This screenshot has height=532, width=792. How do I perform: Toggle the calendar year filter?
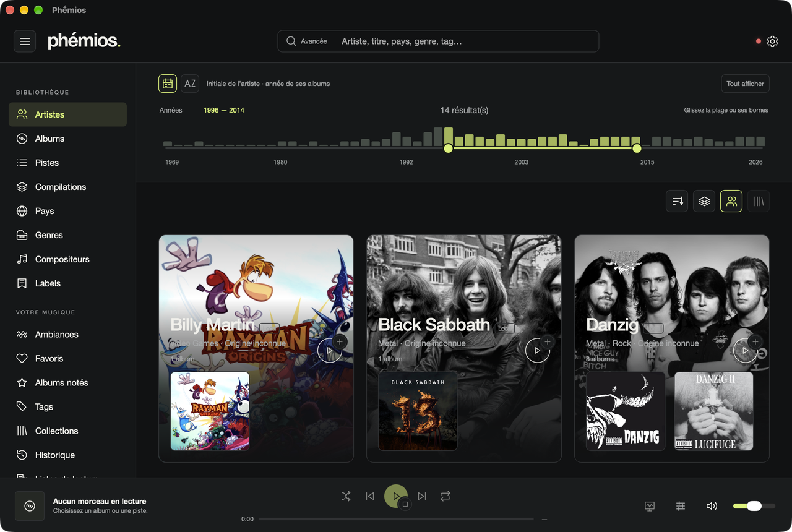168,84
